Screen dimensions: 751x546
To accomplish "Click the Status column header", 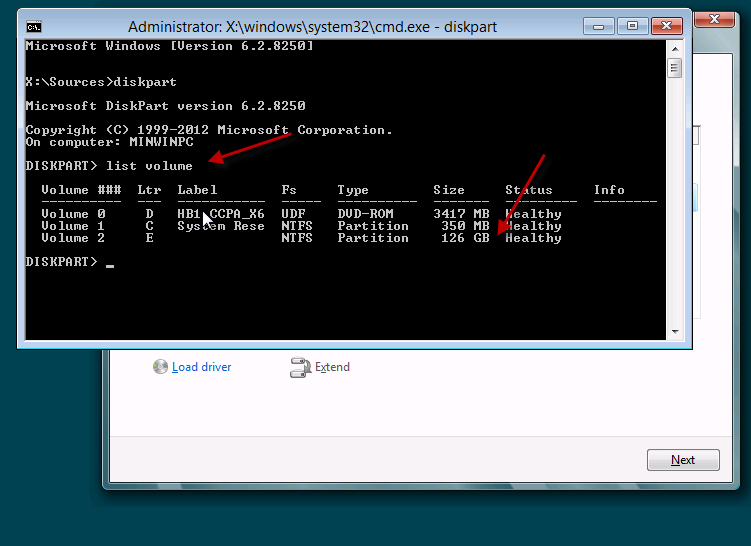I will (x=528, y=190).
